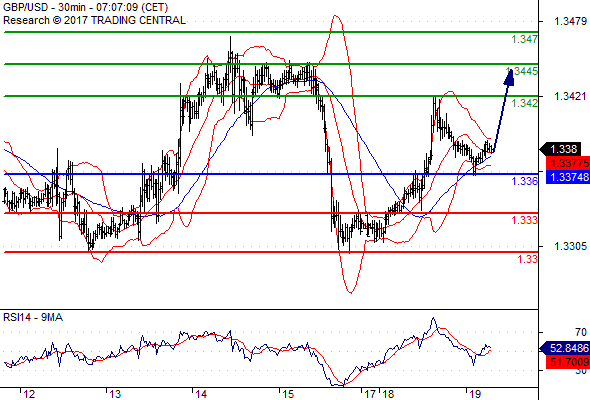Select date marker 19 on time axis
Screen dimensions: 590x400
475,394
